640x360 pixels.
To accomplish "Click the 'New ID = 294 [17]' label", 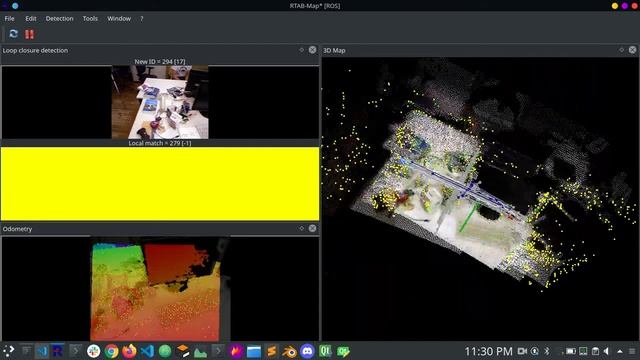I will (160, 62).
